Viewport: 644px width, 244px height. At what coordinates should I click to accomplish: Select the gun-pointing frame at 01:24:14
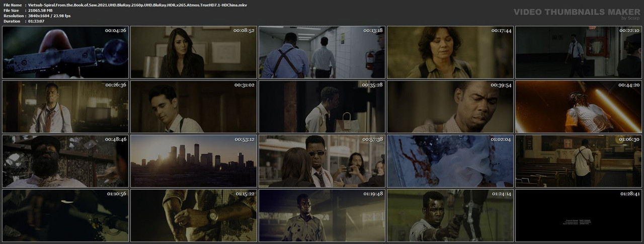point(450,215)
